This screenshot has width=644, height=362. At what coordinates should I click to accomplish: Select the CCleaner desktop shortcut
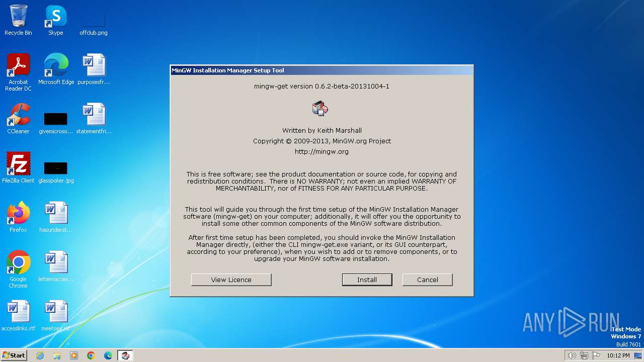(x=18, y=119)
